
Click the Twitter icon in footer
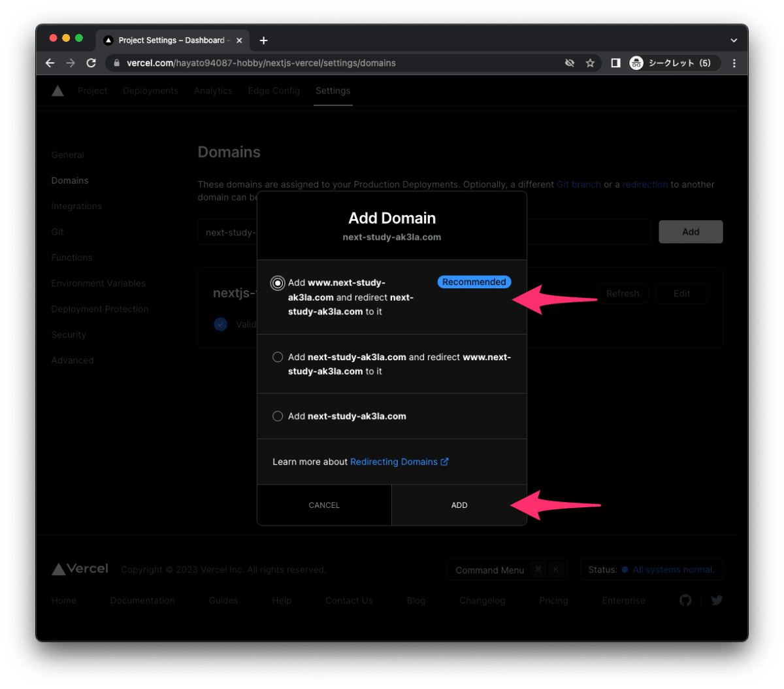717,600
